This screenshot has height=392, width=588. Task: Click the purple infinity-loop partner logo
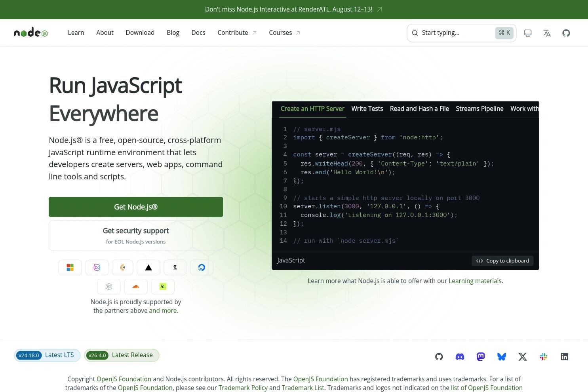[x=97, y=268]
